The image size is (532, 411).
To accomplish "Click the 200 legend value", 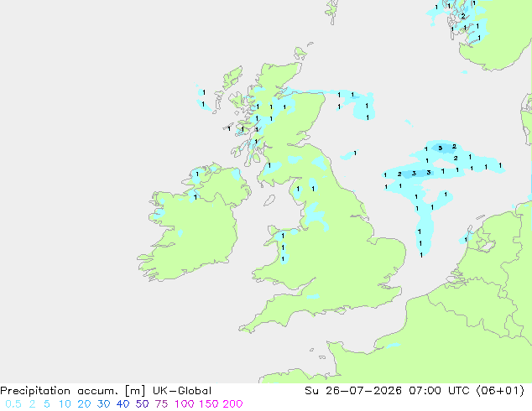I will point(232,404).
